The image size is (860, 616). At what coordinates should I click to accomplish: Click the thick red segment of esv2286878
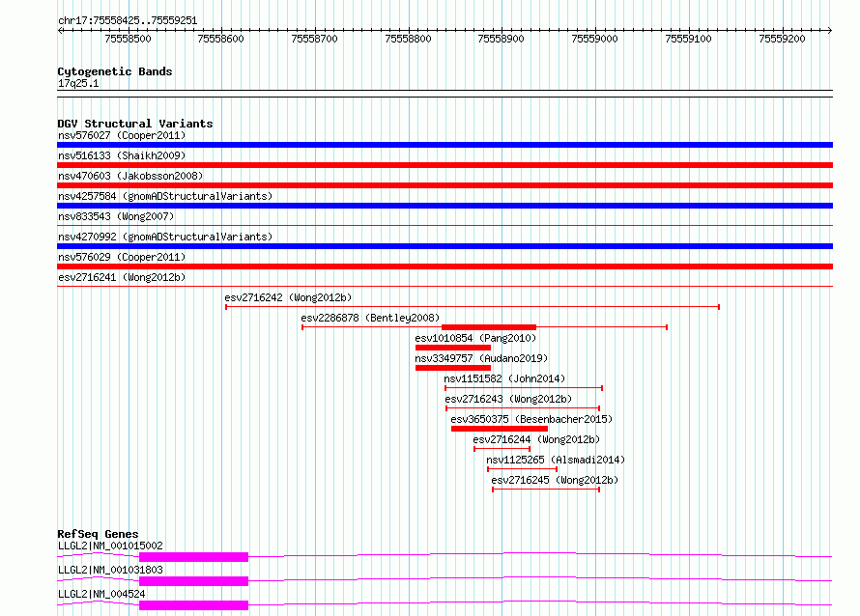click(x=489, y=327)
